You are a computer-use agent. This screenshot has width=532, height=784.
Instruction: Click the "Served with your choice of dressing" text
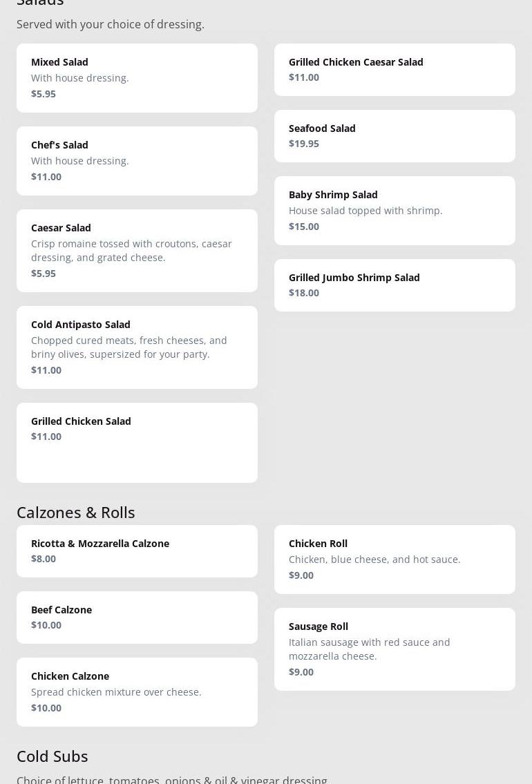pos(111,24)
